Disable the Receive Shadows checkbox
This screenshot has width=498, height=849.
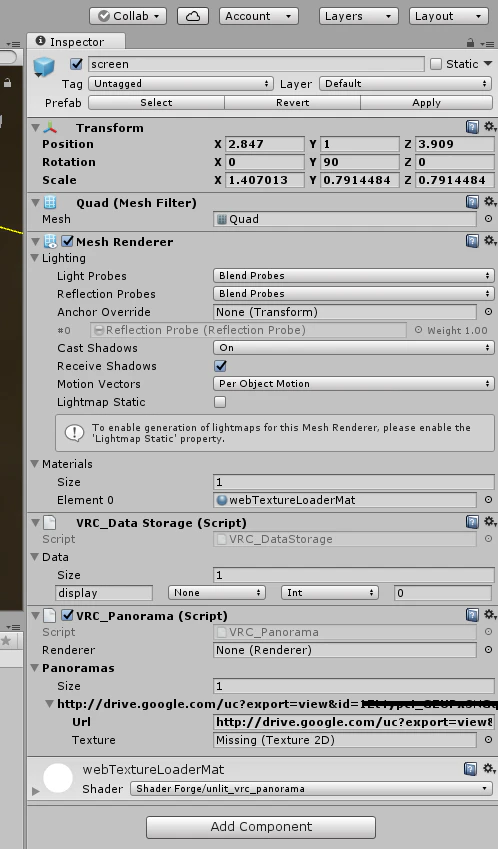(x=220, y=366)
